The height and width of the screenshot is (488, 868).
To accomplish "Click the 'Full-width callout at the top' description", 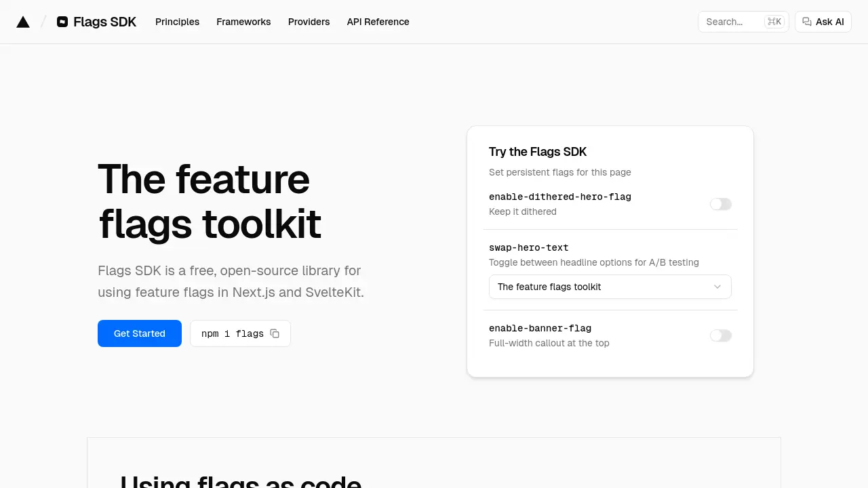I will pos(549,343).
